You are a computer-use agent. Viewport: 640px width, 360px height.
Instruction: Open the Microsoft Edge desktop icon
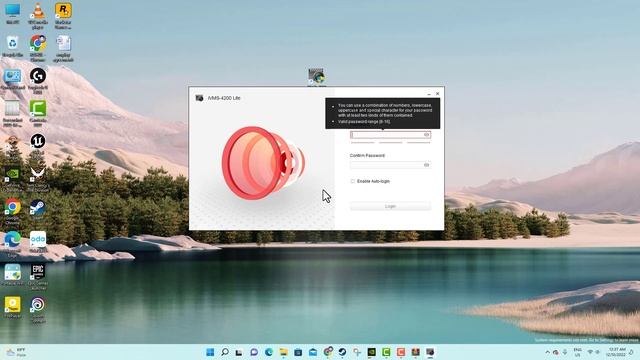pyautogui.click(x=13, y=244)
